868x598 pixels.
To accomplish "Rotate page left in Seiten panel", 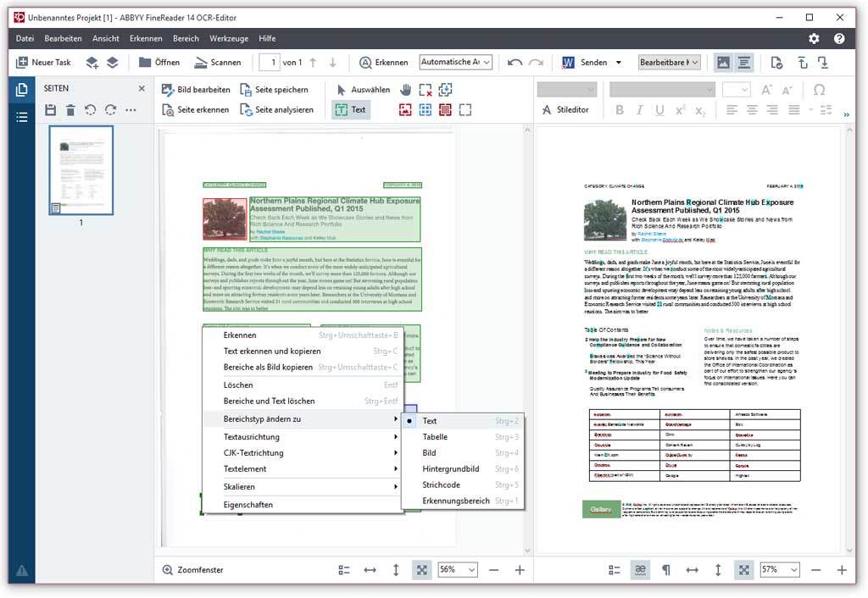I will click(90, 110).
